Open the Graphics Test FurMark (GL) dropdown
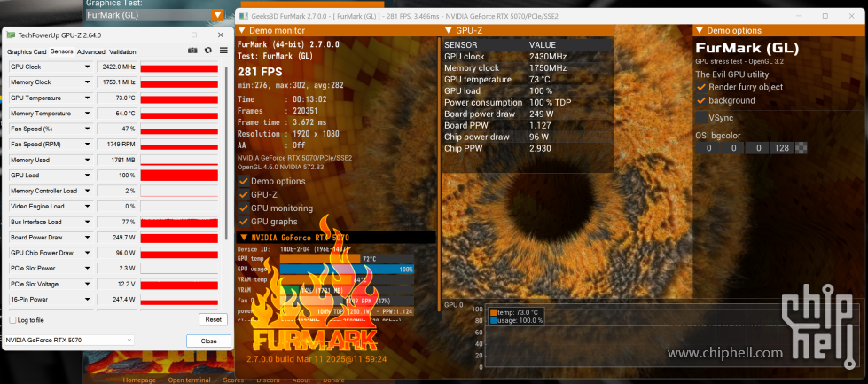The width and height of the screenshot is (868, 384). pyautogui.click(x=218, y=15)
